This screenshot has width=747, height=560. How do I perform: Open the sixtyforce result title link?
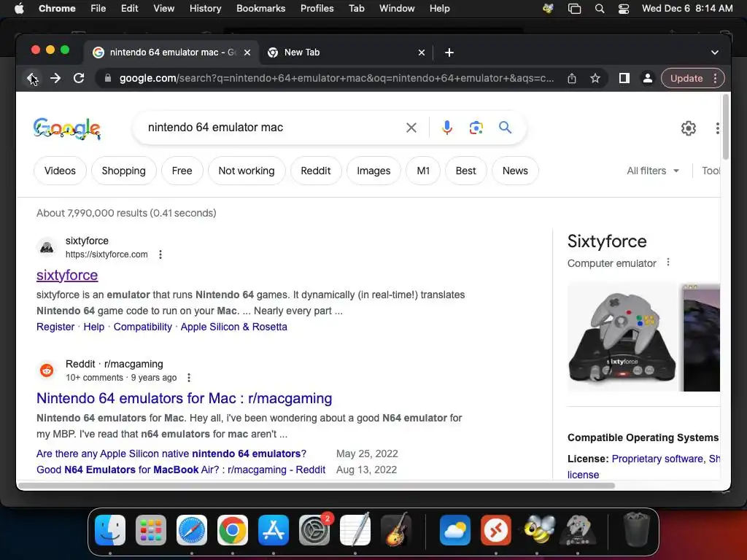coord(67,275)
